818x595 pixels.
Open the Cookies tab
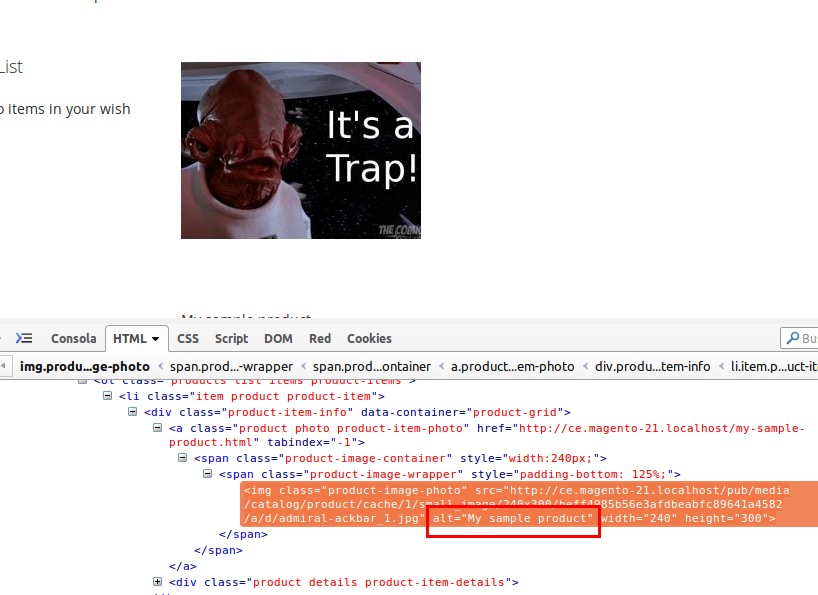368,338
